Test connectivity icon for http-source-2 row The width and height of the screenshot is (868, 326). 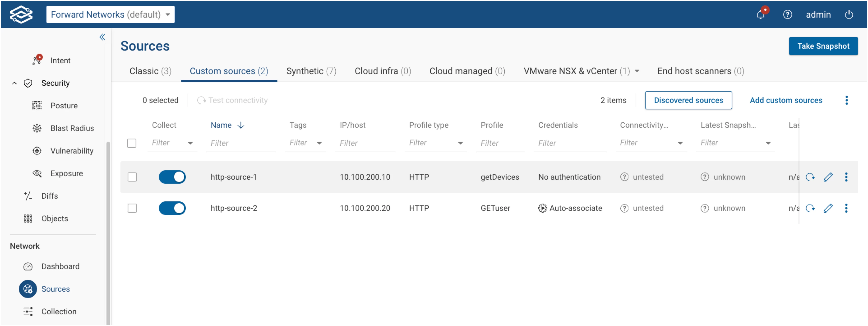810,208
